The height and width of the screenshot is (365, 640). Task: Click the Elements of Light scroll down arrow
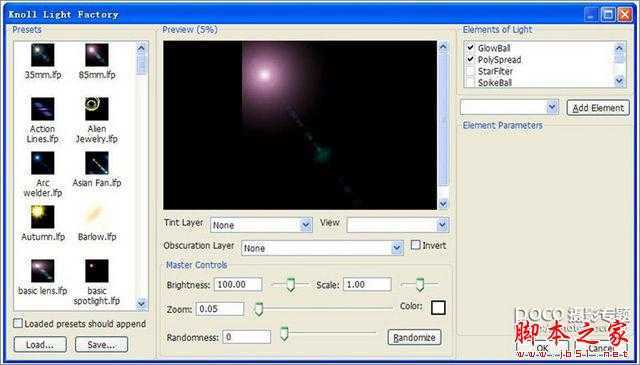[620, 81]
